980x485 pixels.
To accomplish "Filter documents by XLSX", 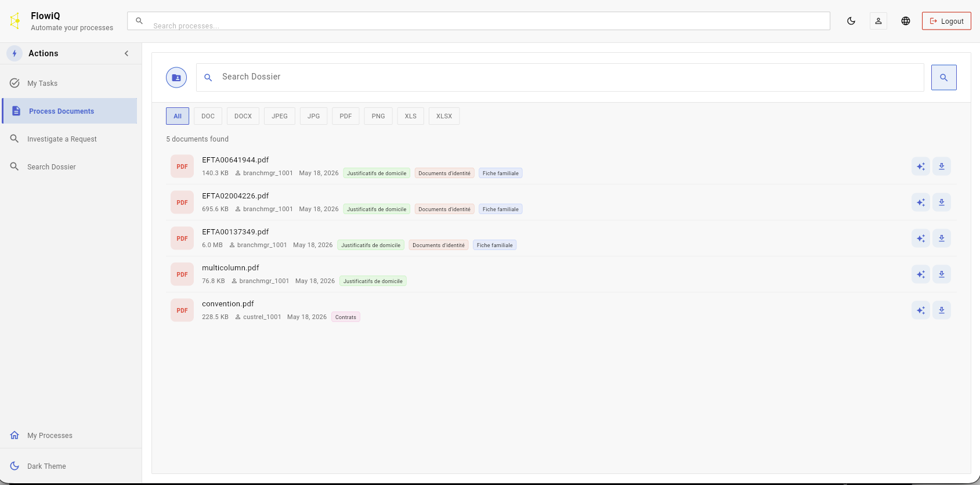I will click(444, 116).
